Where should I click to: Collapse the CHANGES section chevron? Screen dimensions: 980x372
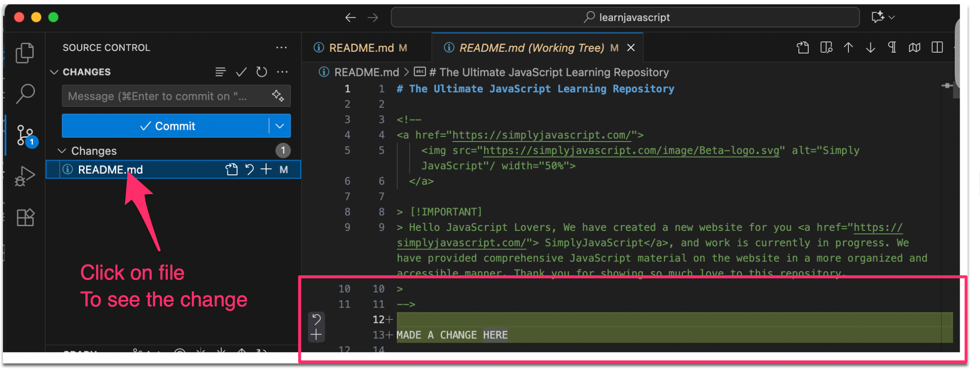pos(54,72)
